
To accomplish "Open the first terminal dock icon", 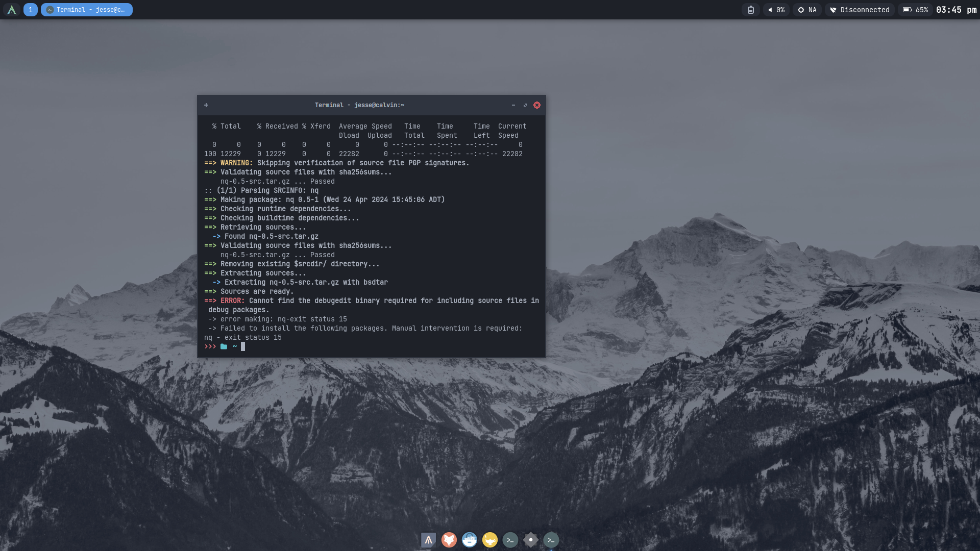I will pos(510,540).
